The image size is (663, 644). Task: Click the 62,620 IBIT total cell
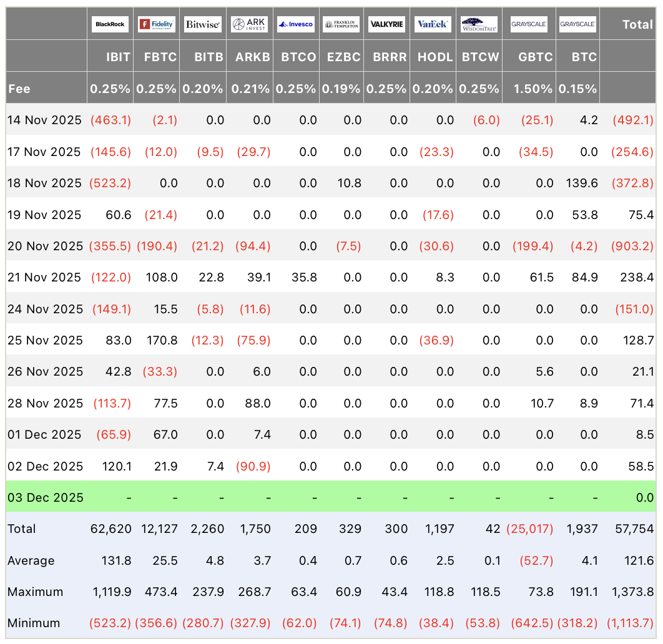coord(110,529)
